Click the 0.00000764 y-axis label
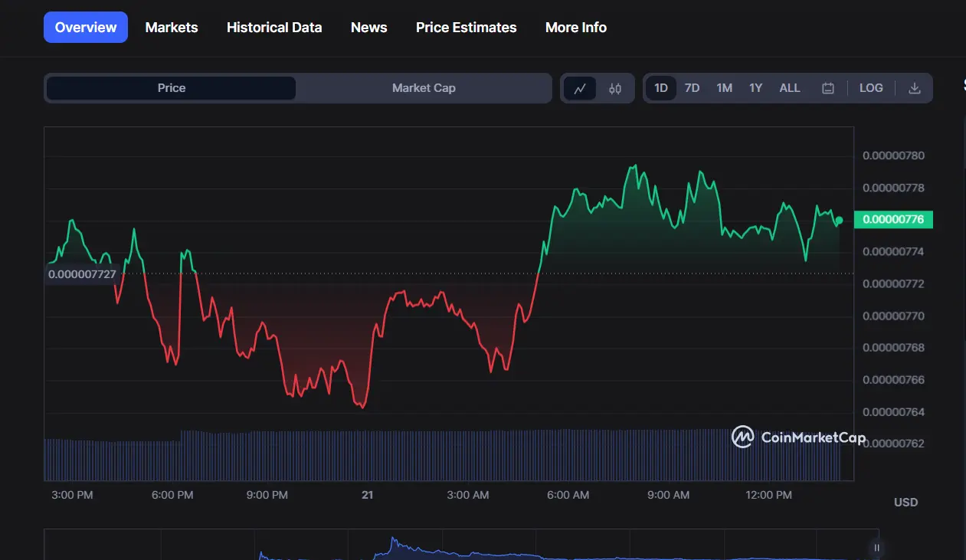The image size is (966, 560). pos(893,412)
